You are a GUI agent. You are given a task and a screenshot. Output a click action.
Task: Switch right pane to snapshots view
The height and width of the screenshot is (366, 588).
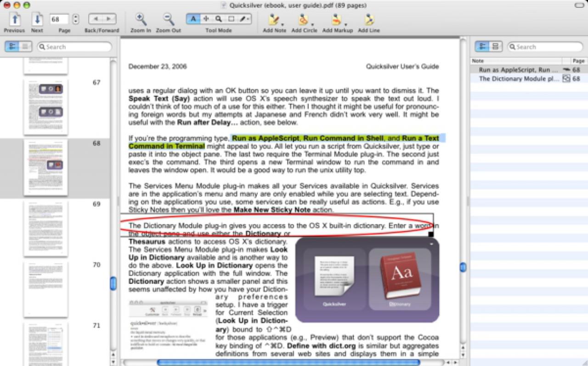(495, 46)
